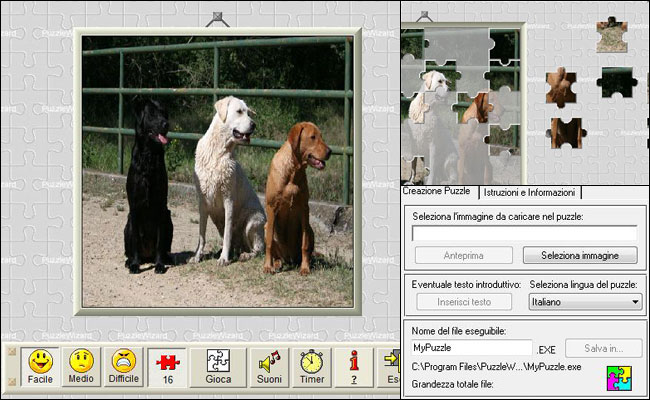Open the puzzle language dropdown
The height and width of the screenshot is (400, 650).
point(585,301)
